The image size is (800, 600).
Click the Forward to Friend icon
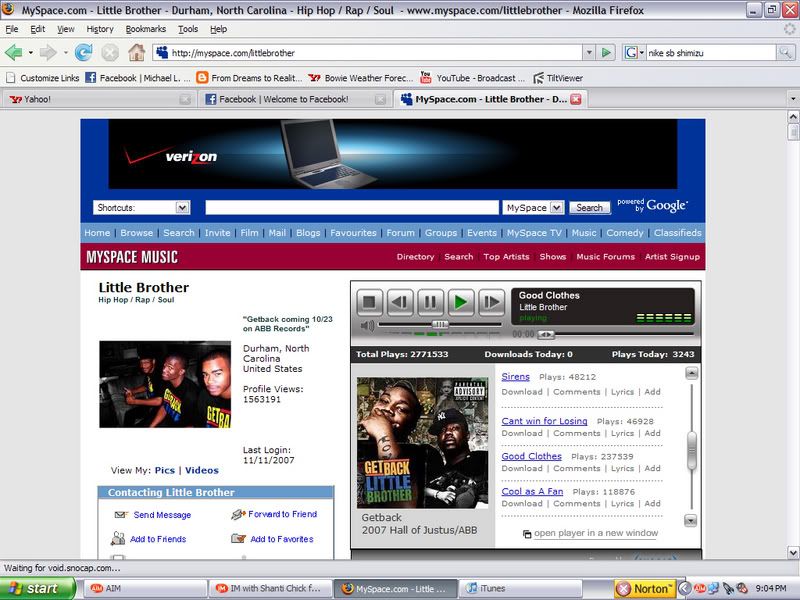pos(238,514)
